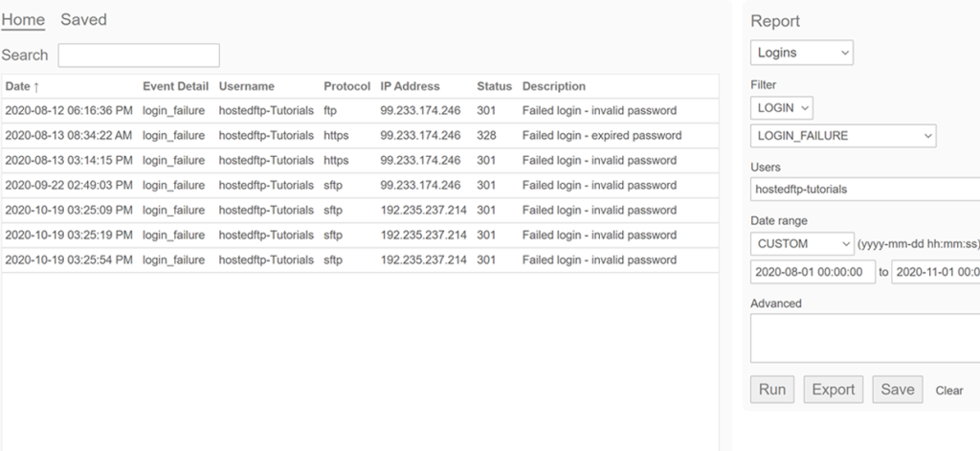Expand the LOGIN filter dropdown
Screen dimensions: 980x451
(782, 109)
